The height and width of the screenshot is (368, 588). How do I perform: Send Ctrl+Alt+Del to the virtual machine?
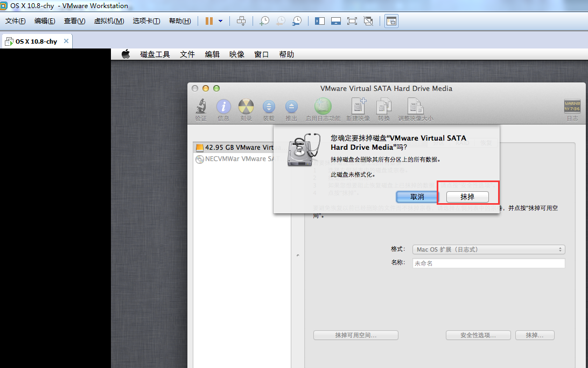click(x=241, y=21)
